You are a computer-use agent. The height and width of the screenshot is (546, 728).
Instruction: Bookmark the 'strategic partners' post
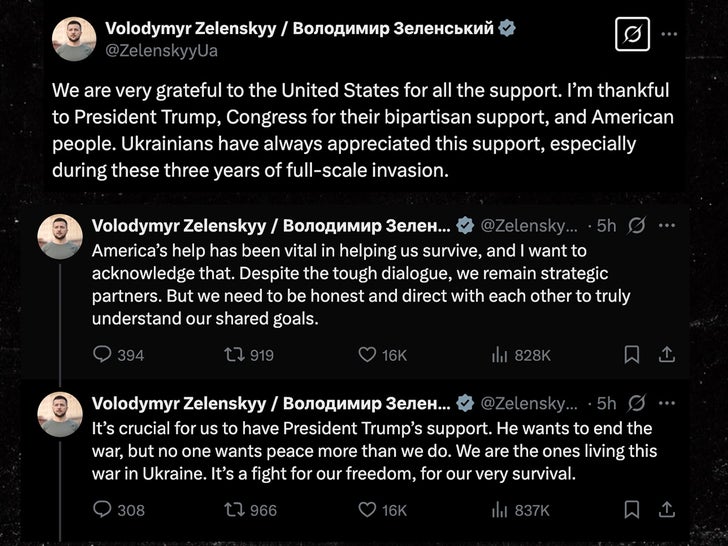click(632, 355)
